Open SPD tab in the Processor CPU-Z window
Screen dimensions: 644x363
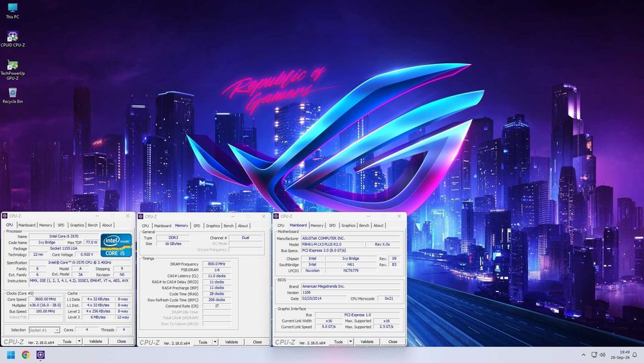[x=61, y=225]
